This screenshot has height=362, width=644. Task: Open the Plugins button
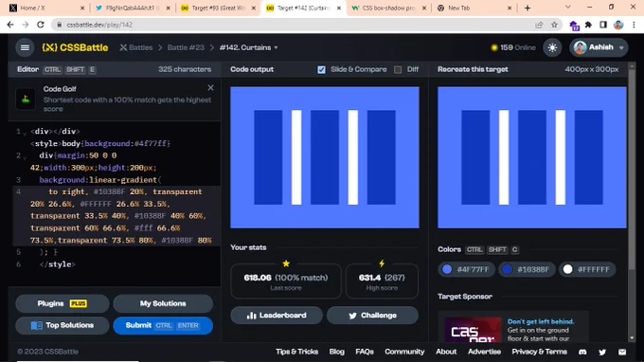pos(63,303)
